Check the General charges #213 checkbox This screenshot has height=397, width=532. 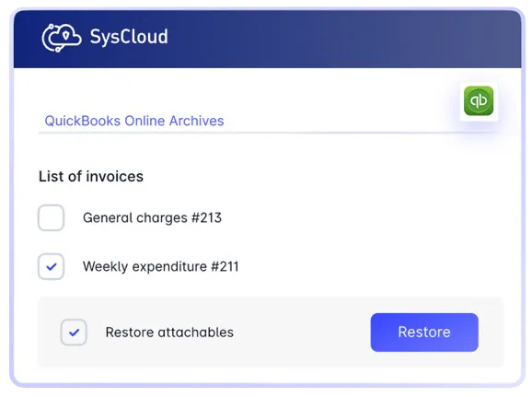(x=51, y=217)
